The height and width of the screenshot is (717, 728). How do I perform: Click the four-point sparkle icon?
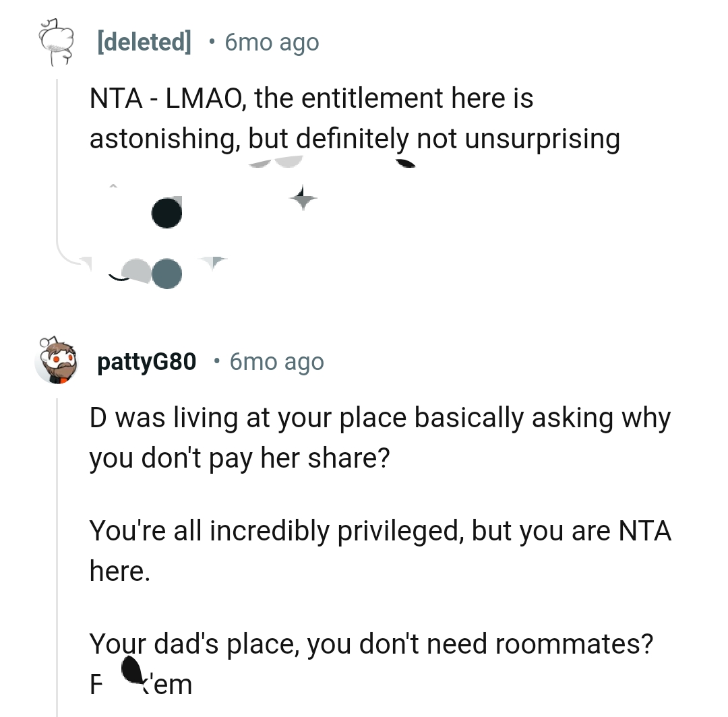click(x=303, y=199)
